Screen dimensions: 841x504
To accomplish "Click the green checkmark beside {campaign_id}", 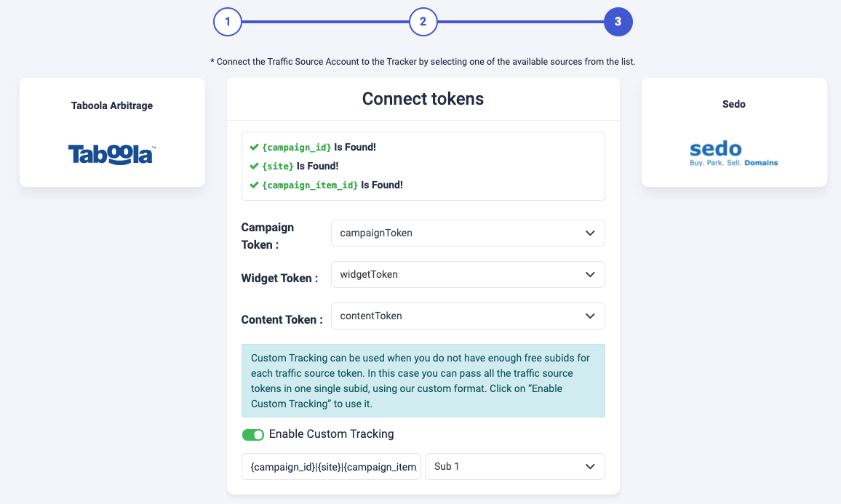I will 252,146.
